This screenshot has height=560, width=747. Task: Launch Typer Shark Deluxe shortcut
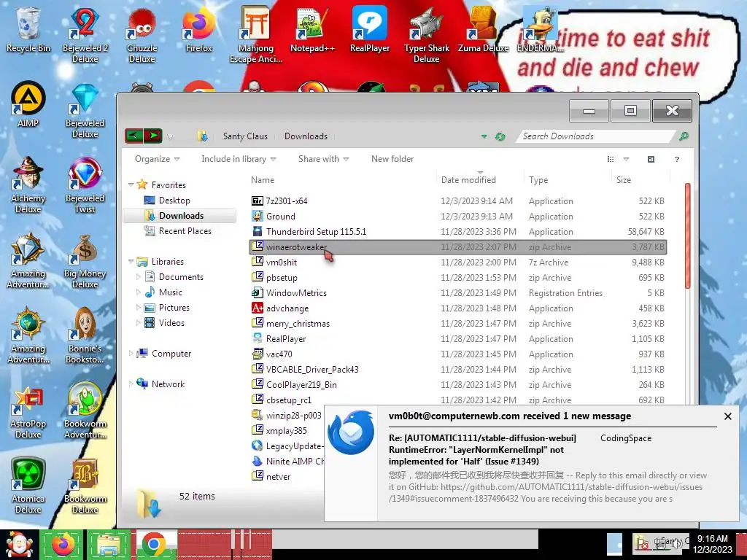[426, 35]
